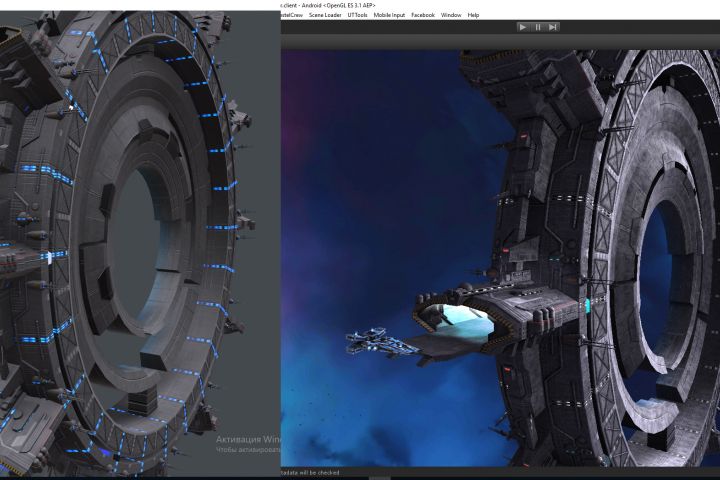The image size is (720, 480).
Task: Open the Help menu
Action: 473,15
